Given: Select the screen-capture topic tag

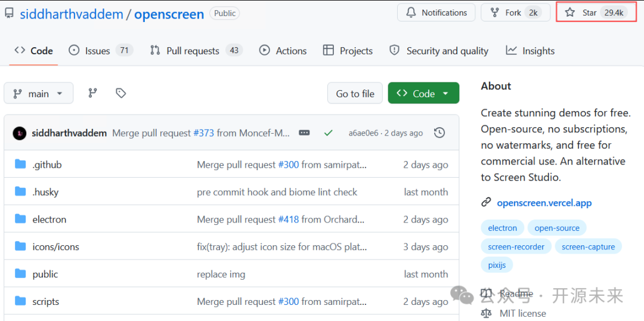Looking at the screenshot, I should 588,246.
